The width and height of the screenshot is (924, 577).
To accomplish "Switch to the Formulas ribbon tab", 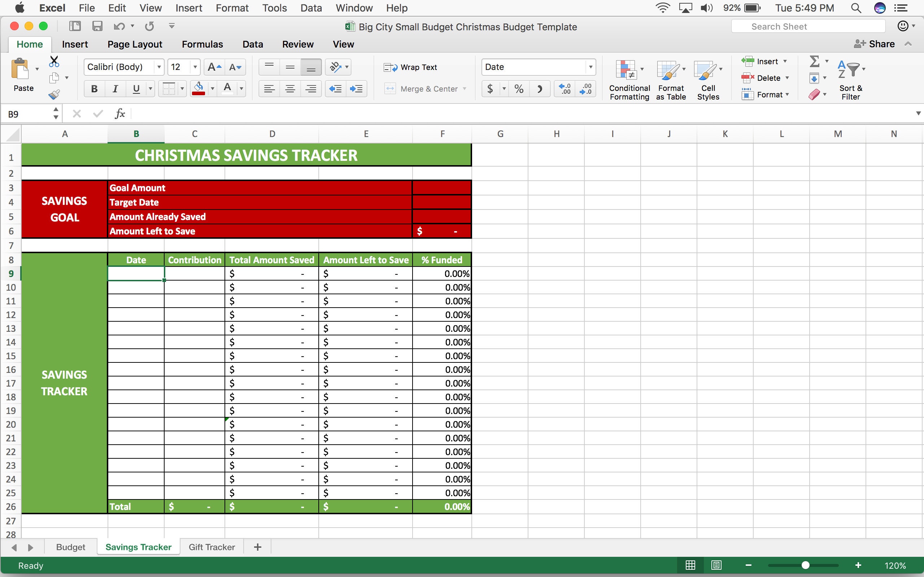I will click(202, 44).
